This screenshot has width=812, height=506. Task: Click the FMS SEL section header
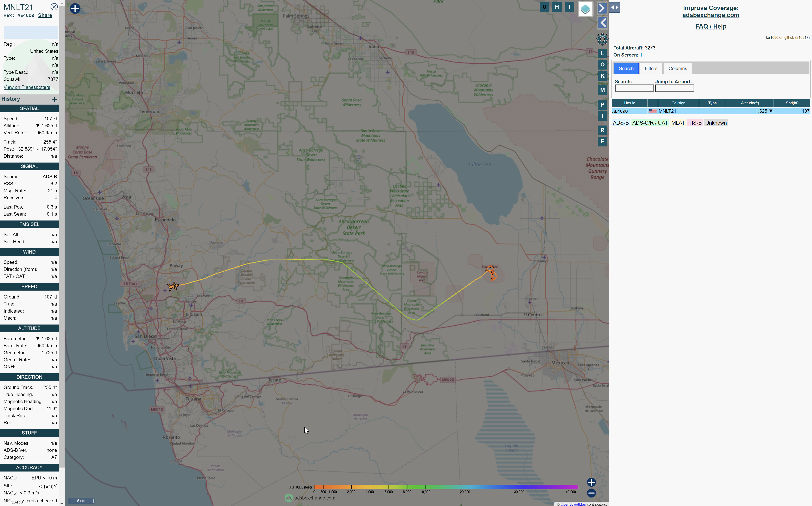tap(29, 224)
